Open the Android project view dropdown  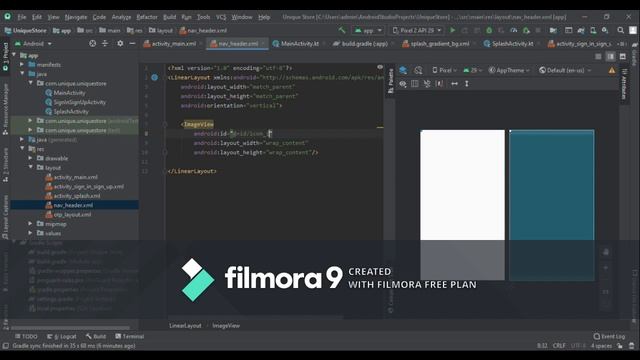(x=33, y=43)
